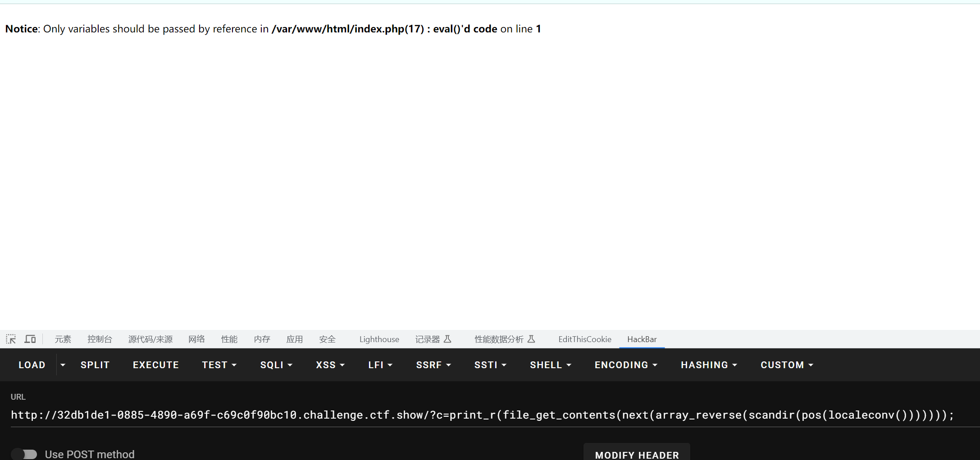980x460 pixels.
Task: Switch to the 网络 network tab
Action: 196,339
